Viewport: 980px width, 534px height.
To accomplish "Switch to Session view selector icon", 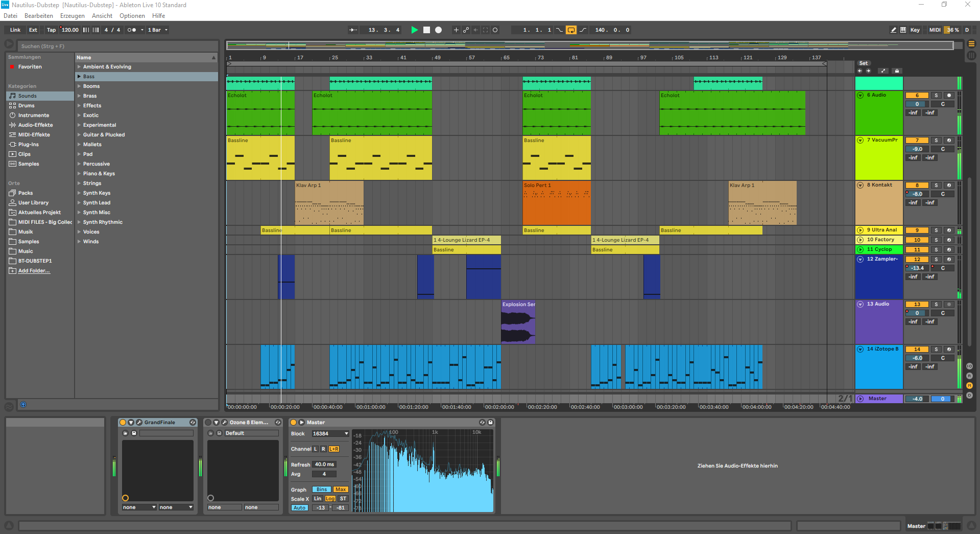I will click(971, 55).
